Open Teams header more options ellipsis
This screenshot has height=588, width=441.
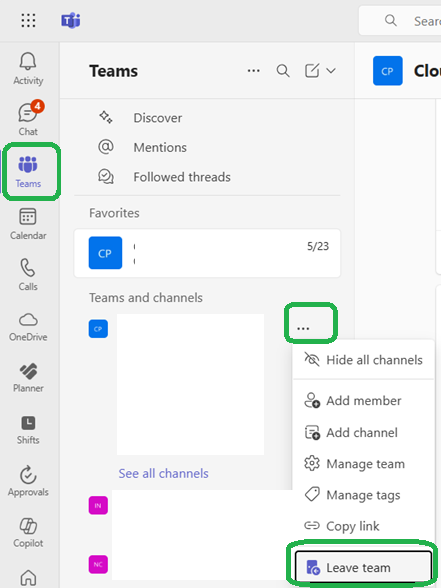coord(254,70)
